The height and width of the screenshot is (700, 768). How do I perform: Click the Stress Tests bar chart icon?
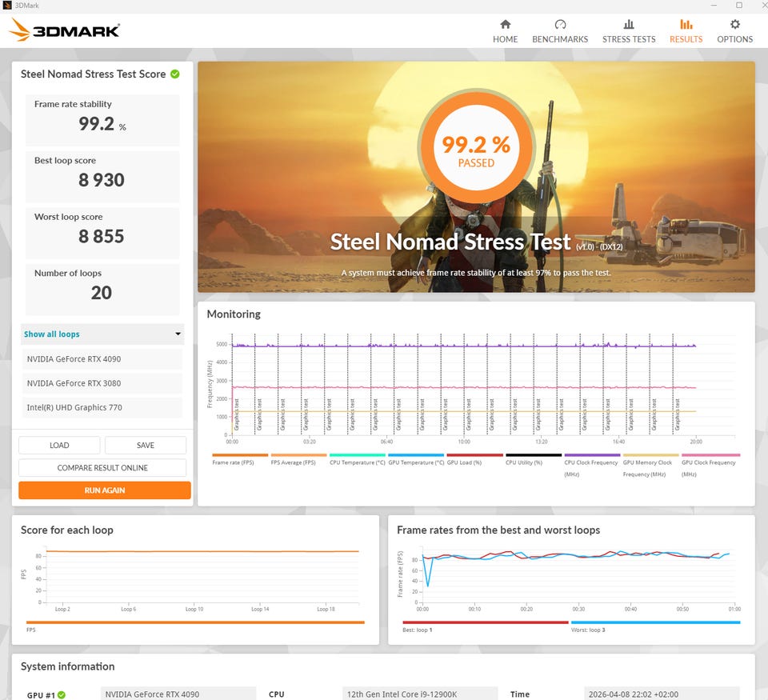(x=629, y=24)
